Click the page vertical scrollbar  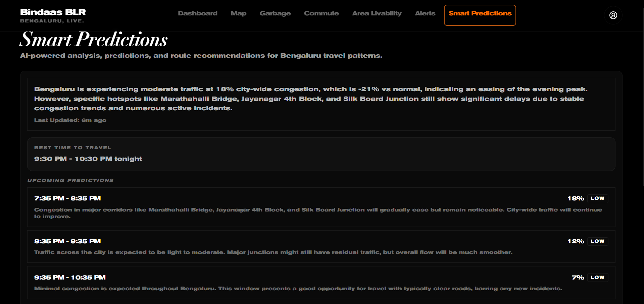(x=643, y=97)
